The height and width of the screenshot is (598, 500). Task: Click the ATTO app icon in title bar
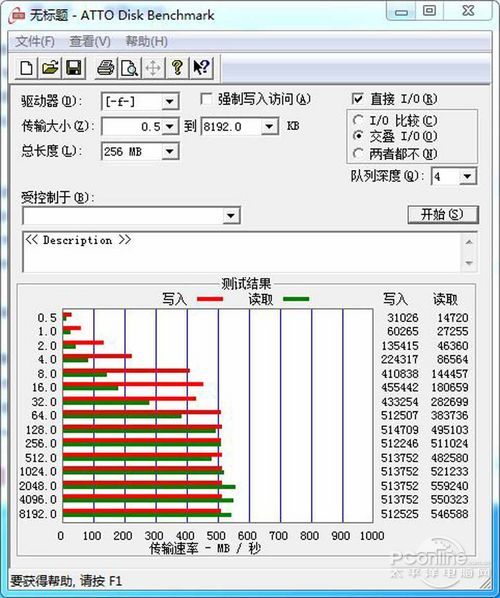pos(17,16)
